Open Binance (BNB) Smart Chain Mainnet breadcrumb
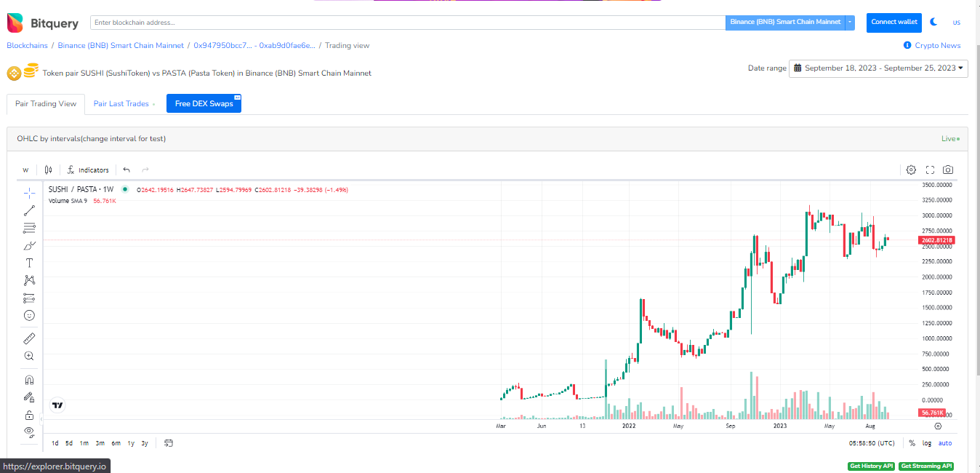 [x=121, y=45]
